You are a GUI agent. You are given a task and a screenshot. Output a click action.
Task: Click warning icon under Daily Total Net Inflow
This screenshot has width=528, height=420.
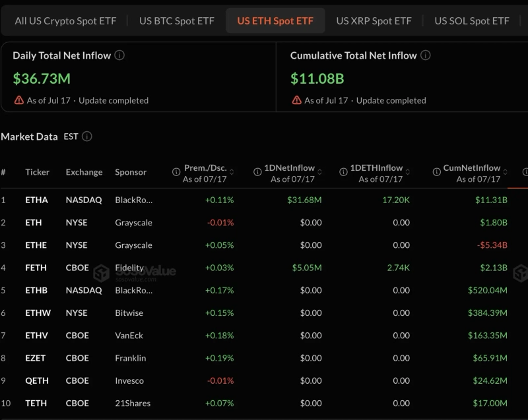click(x=19, y=100)
